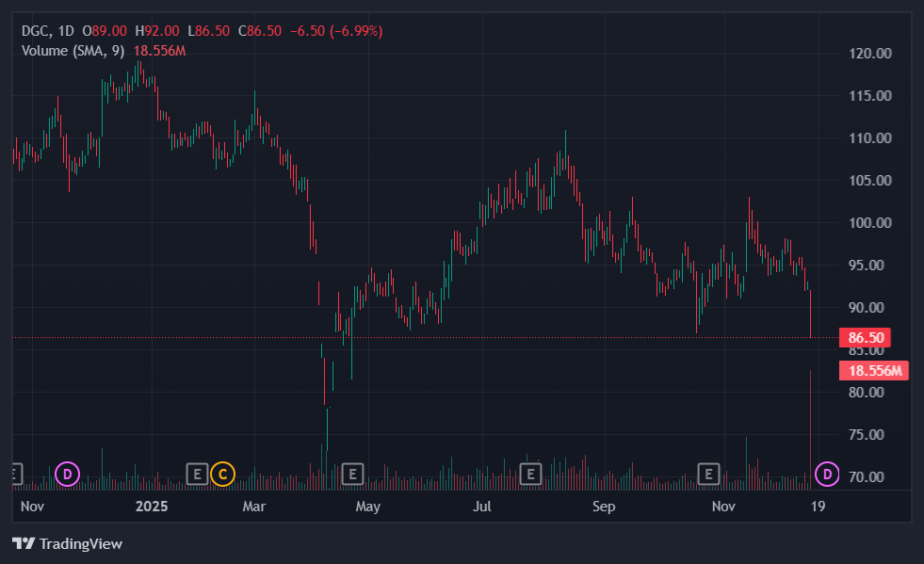Click the pink dividend marker near 19
Viewport: 924px width, 564px height.
click(827, 473)
